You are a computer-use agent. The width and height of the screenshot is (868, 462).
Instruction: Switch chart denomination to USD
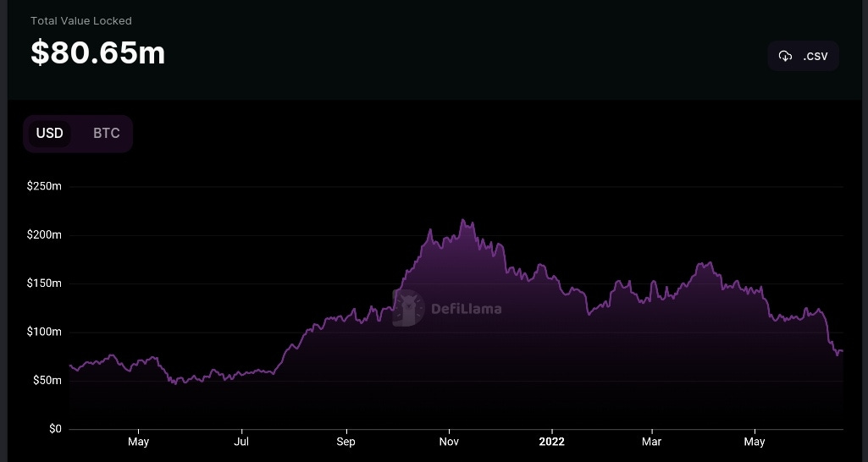pos(50,134)
